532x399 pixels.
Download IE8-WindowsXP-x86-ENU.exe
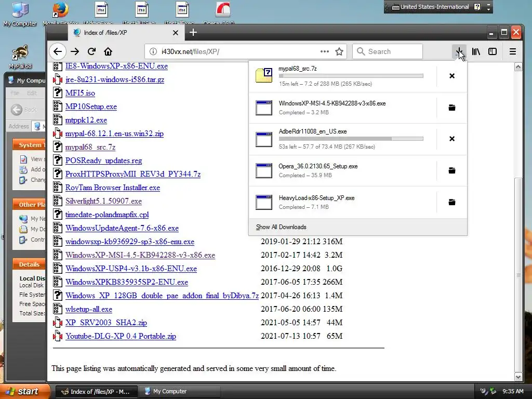pos(116,66)
